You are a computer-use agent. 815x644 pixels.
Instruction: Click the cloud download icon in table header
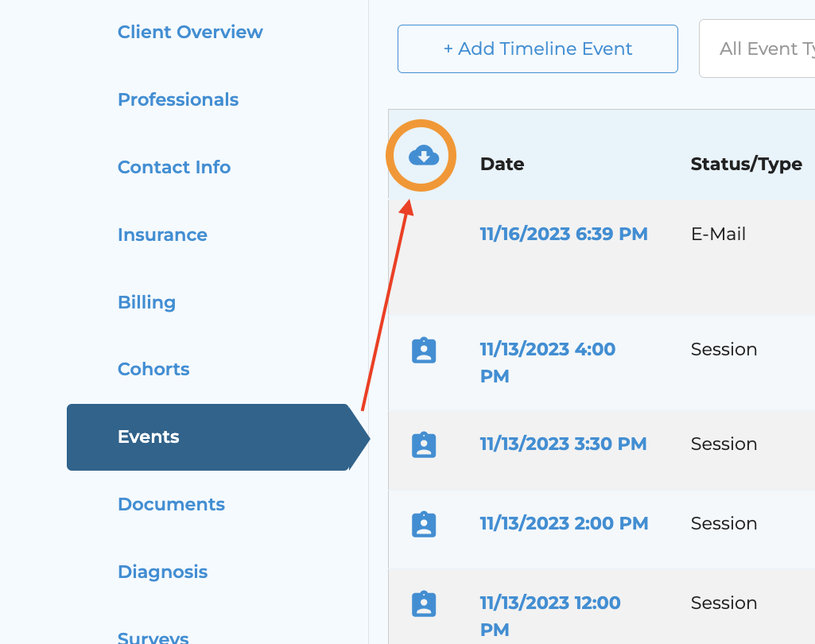click(424, 155)
